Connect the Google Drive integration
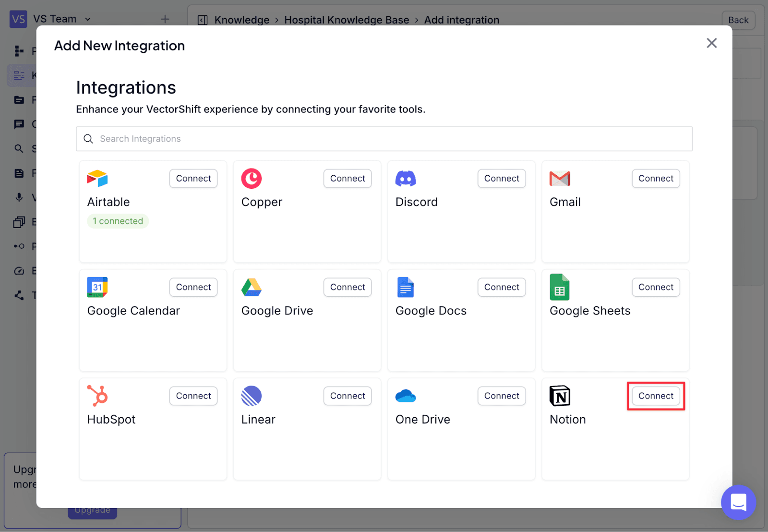Image resolution: width=768 pixels, height=532 pixels. pyautogui.click(x=348, y=287)
